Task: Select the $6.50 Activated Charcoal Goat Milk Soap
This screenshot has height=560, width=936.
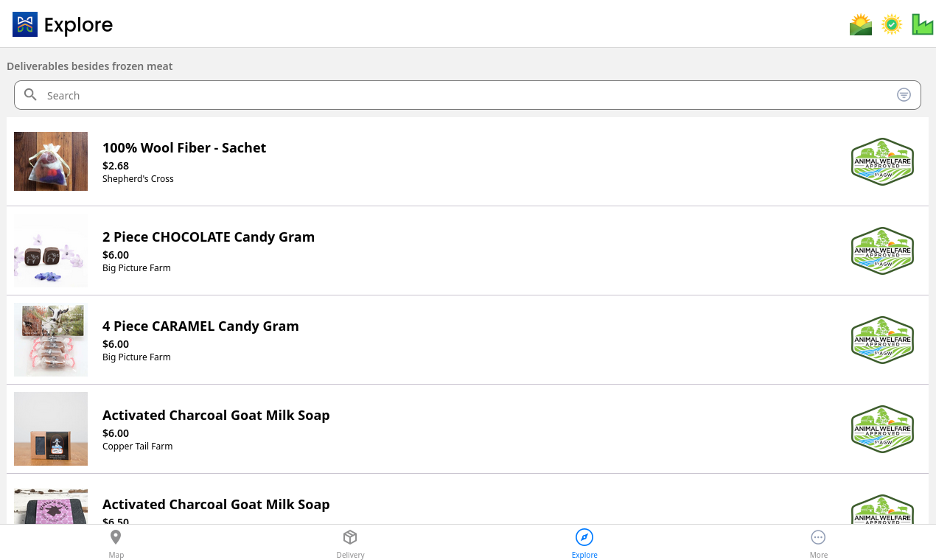Action: click(467, 500)
